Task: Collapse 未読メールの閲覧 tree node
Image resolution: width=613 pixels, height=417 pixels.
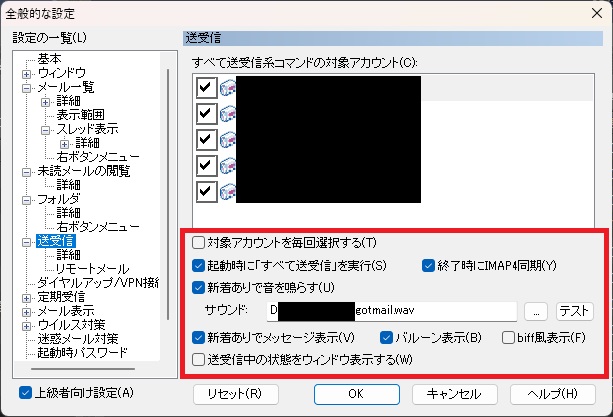Action: (26, 172)
